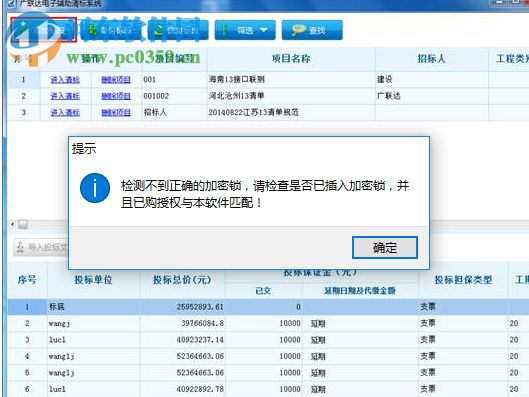This screenshot has height=397, width=529.
Task: Click the 投标总价(元) column header
Action: [x=182, y=280]
